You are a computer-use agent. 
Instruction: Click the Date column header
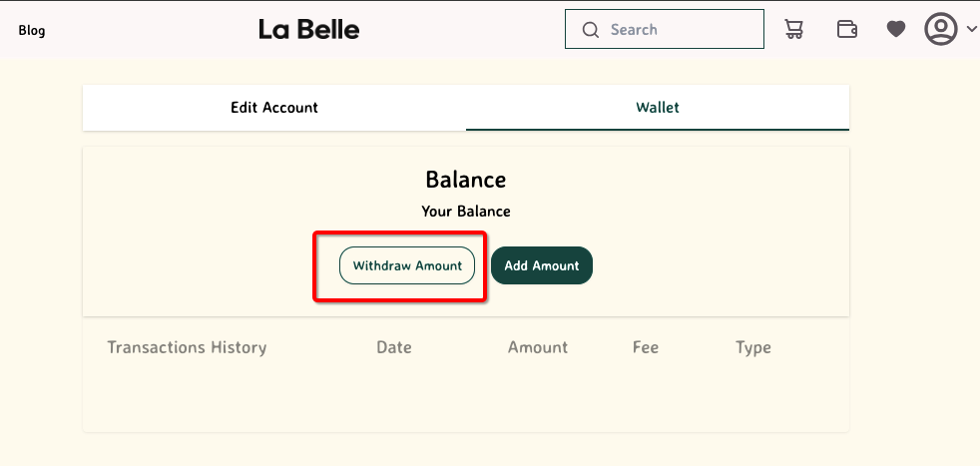pyautogui.click(x=394, y=347)
